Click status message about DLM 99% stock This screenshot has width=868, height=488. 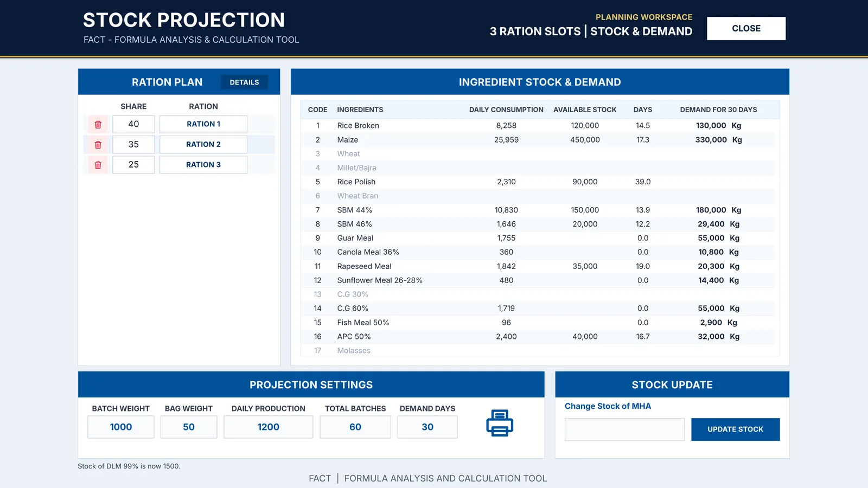pyautogui.click(x=129, y=466)
